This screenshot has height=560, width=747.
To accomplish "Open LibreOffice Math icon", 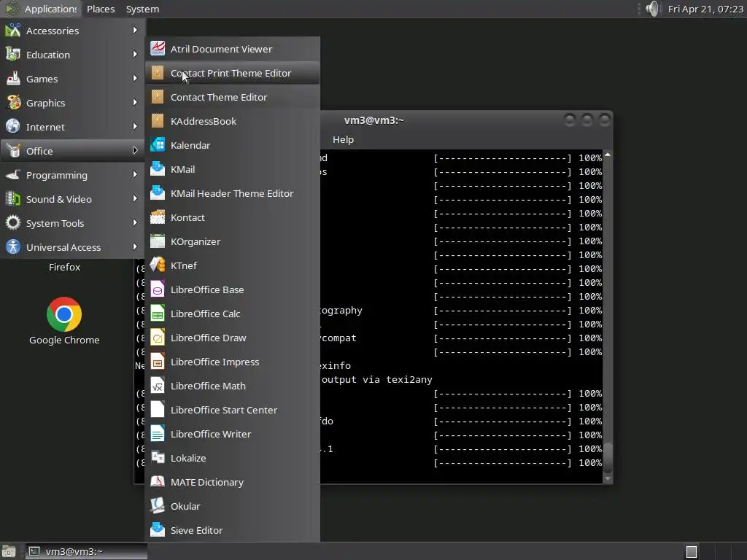I will coord(158,385).
